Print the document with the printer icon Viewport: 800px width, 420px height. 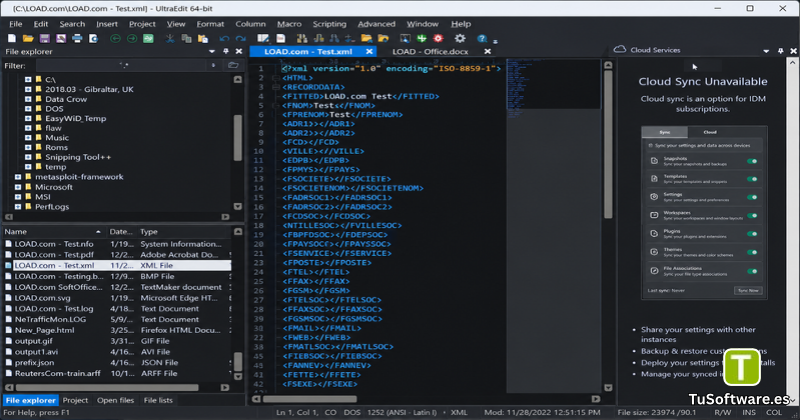tap(77, 38)
